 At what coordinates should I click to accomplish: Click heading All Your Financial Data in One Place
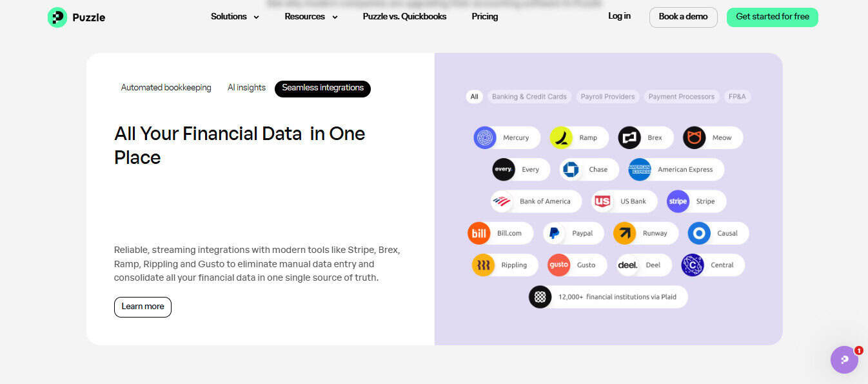coord(240,145)
